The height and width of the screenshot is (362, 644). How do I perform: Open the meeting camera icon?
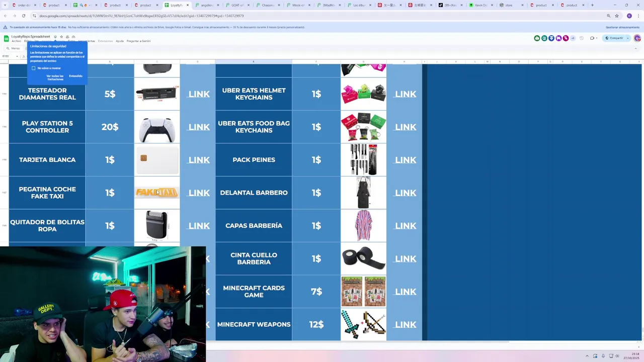(x=593, y=38)
